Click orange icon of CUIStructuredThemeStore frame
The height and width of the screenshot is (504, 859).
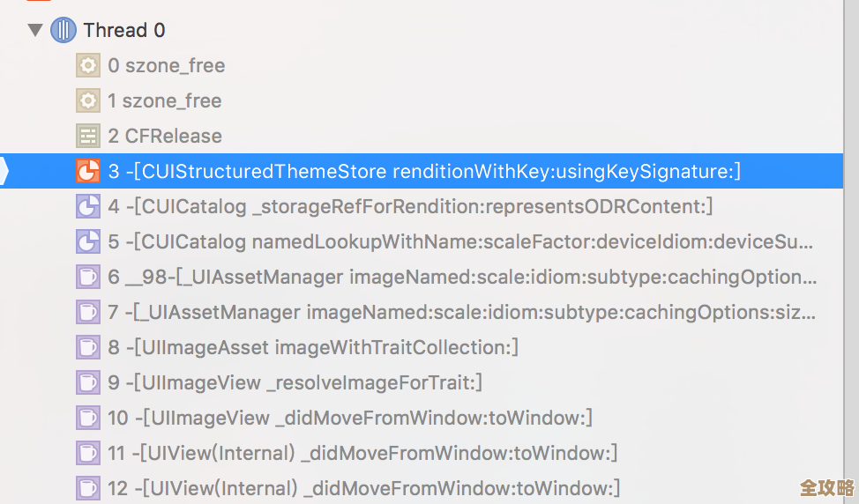(88, 171)
